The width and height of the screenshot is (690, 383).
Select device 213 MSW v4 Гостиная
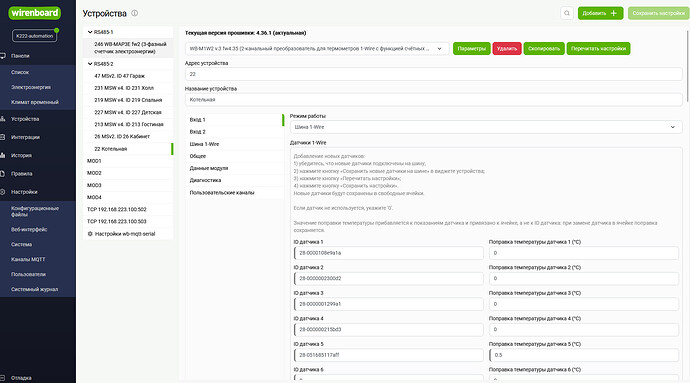(128, 124)
